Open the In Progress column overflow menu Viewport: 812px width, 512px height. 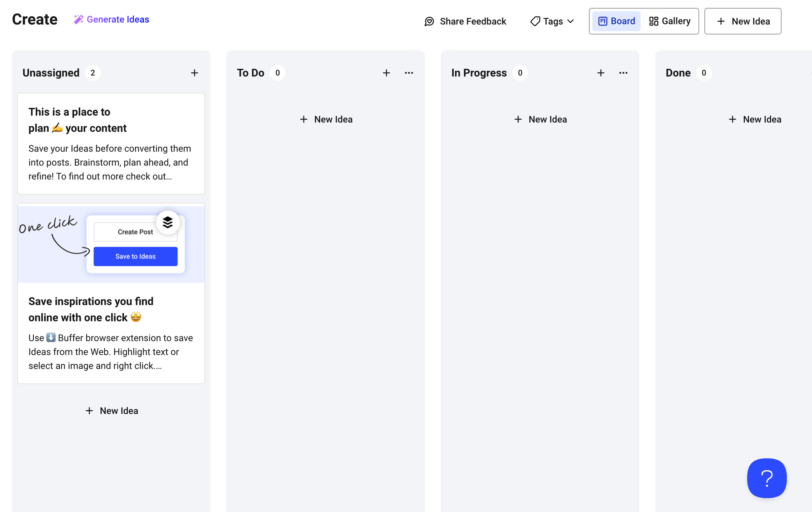pyautogui.click(x=624, y=73)
